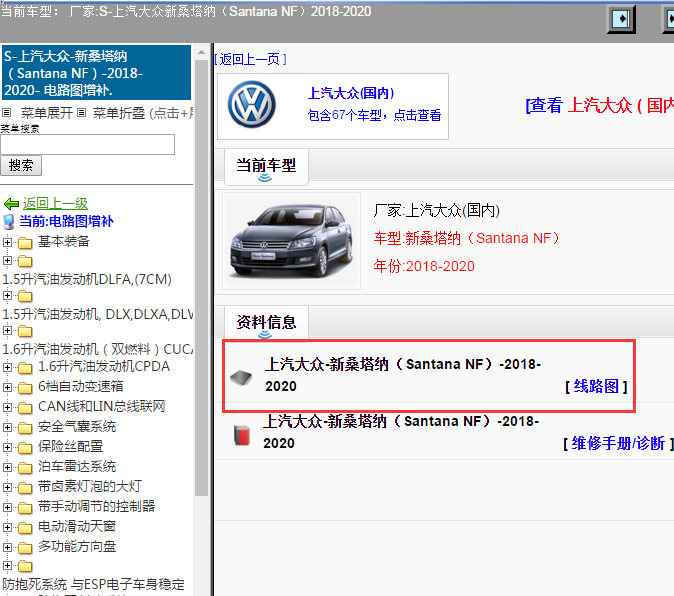The height and width of the screenshot is (596, 674).
Task: Open folder icon of 带卤素灯泡的大灯
Action: 25,488
